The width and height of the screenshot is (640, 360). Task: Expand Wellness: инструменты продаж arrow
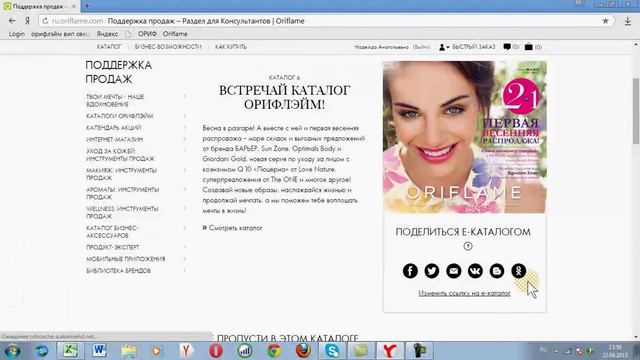point(184,209)
